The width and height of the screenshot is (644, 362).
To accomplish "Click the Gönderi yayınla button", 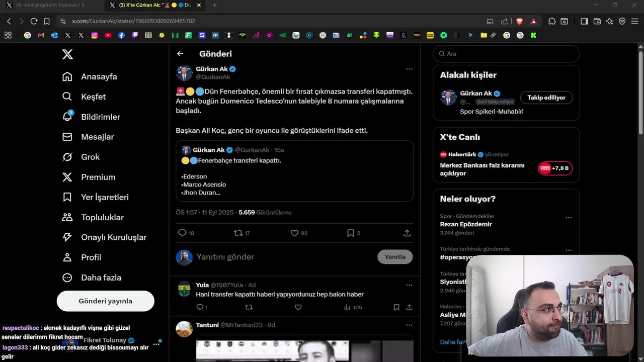I will tap(106, 301).
